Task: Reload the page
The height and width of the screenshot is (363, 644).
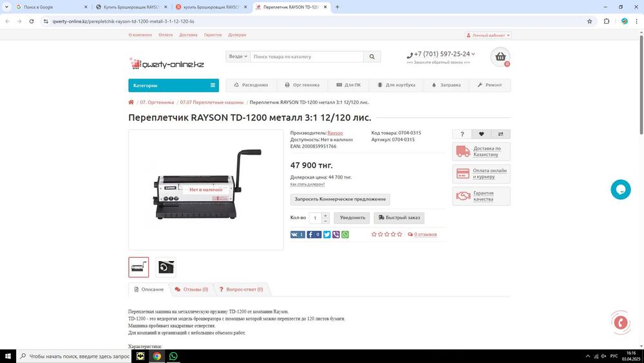Action: tap(32, 21)
